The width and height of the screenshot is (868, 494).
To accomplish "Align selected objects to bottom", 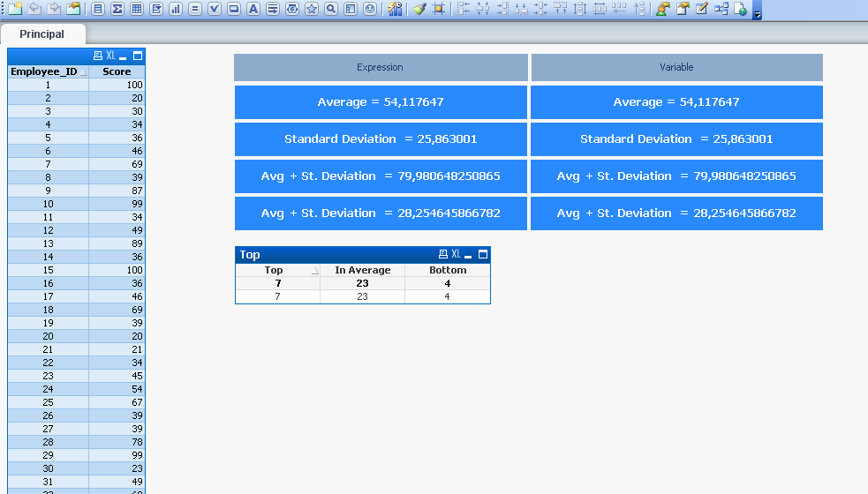I will (522, 8).
